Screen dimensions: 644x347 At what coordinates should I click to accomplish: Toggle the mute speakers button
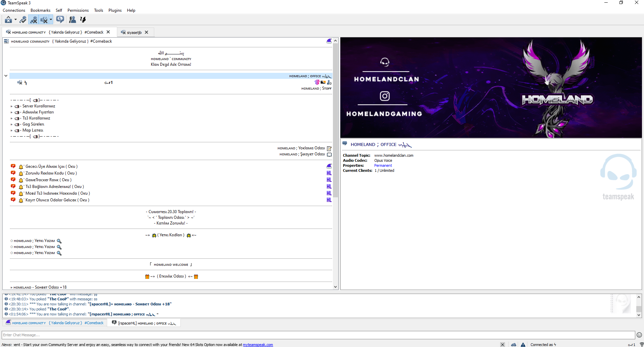click(44, 20)
